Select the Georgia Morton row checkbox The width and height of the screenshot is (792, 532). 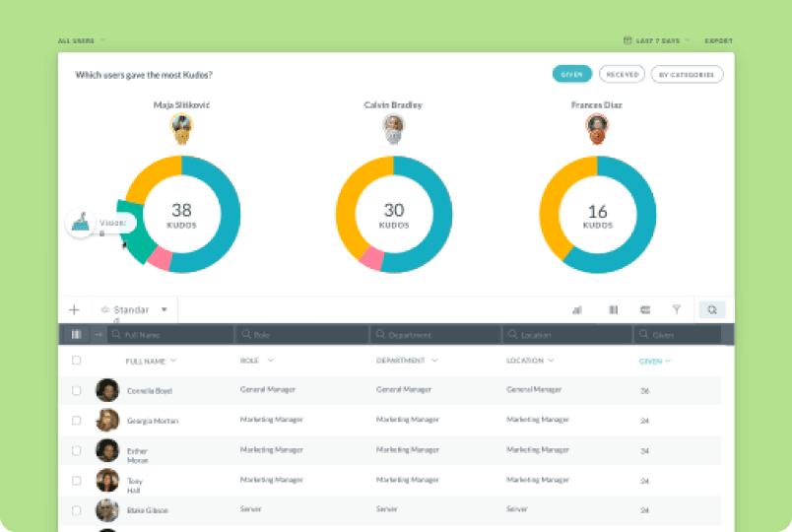[x=77, y=420]
